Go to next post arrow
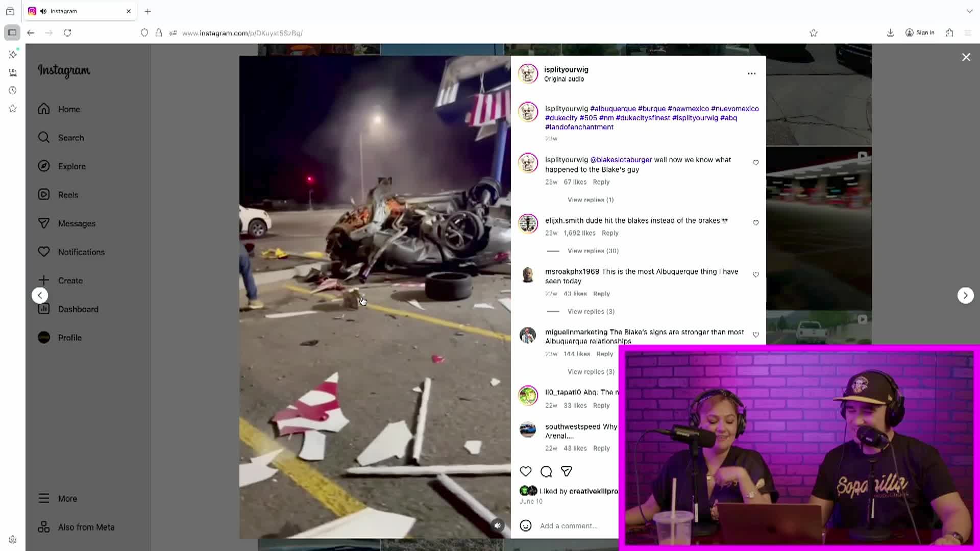The width and height of the screenshot is (980, 551). (965, 295)
